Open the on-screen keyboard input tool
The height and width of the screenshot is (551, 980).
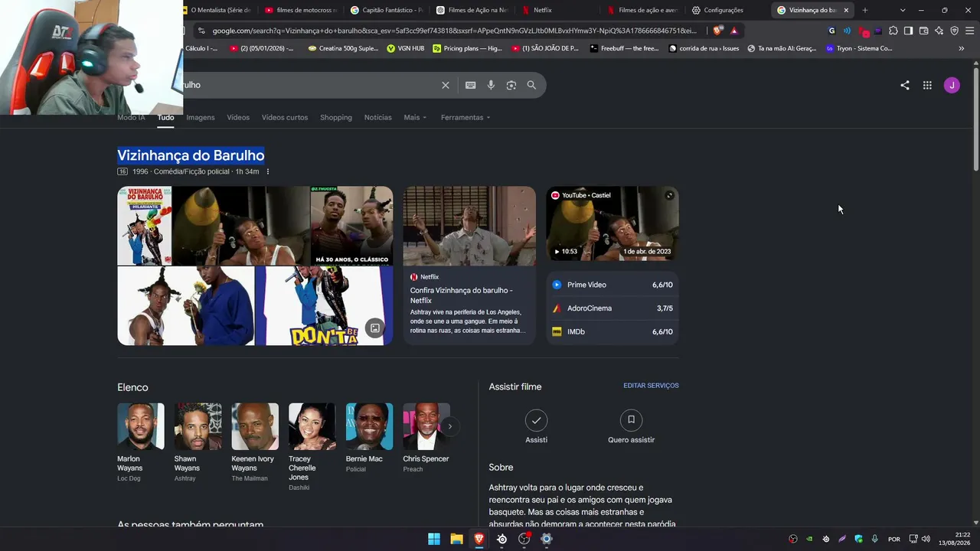[470, 85]
